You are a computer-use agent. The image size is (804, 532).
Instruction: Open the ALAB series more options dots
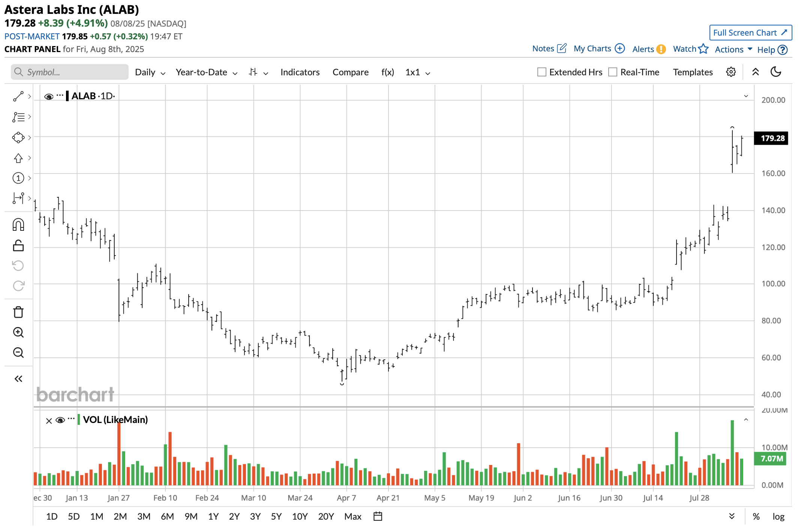[60, 96]
